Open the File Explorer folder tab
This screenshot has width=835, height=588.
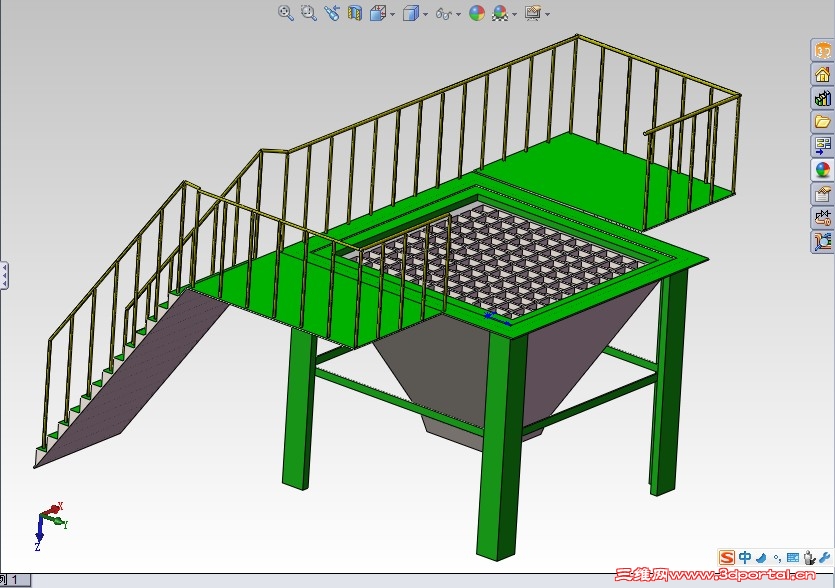pos(823,122)
